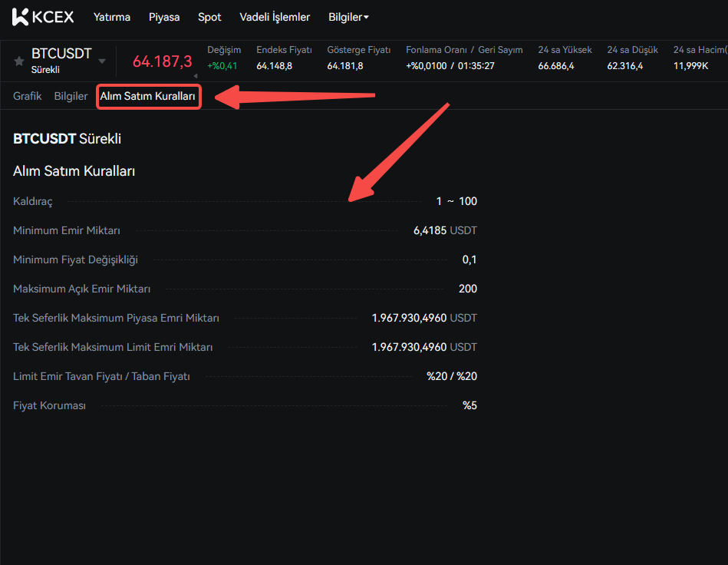Switch to the Grafik tab
Viewport: 728px width, 565px height.
(27, 97)
